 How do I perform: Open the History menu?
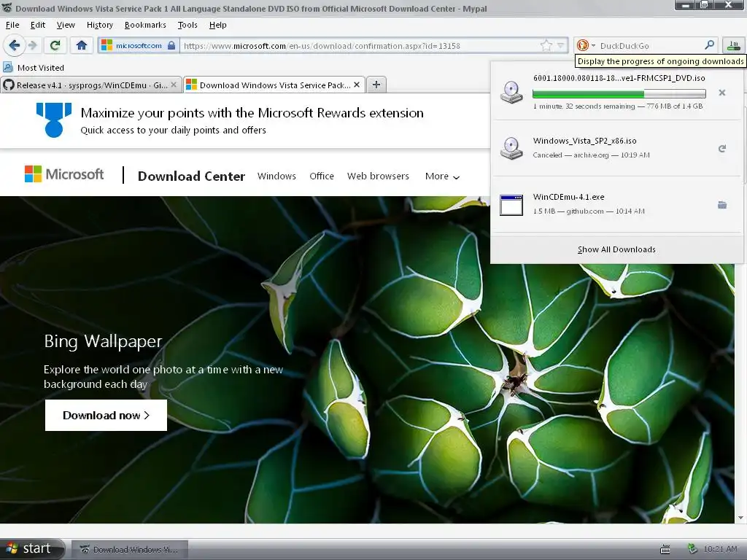(x=99, y=25)
